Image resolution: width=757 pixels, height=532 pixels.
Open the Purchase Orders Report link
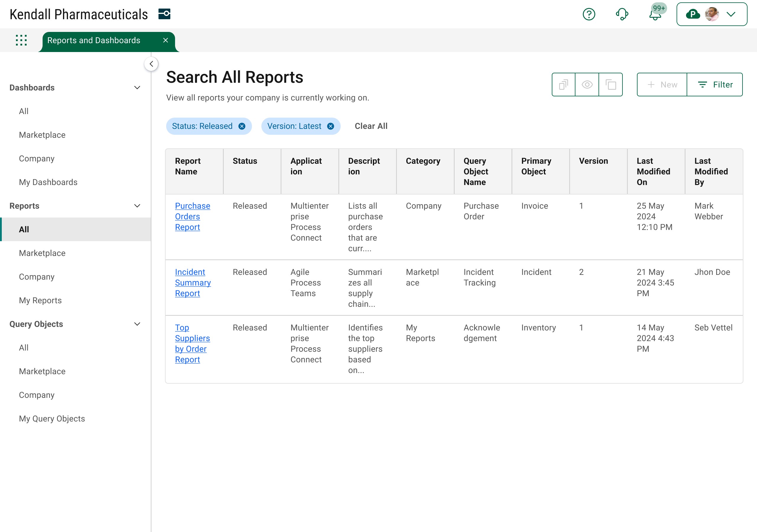[x=192, y=216]
